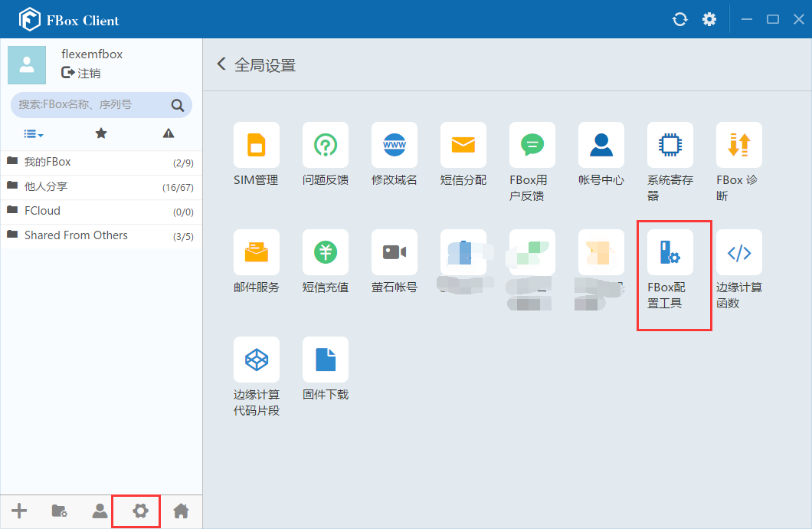Launch FBox配置工具 icon
Screen dimensions: 812x529
click(670, 251)
